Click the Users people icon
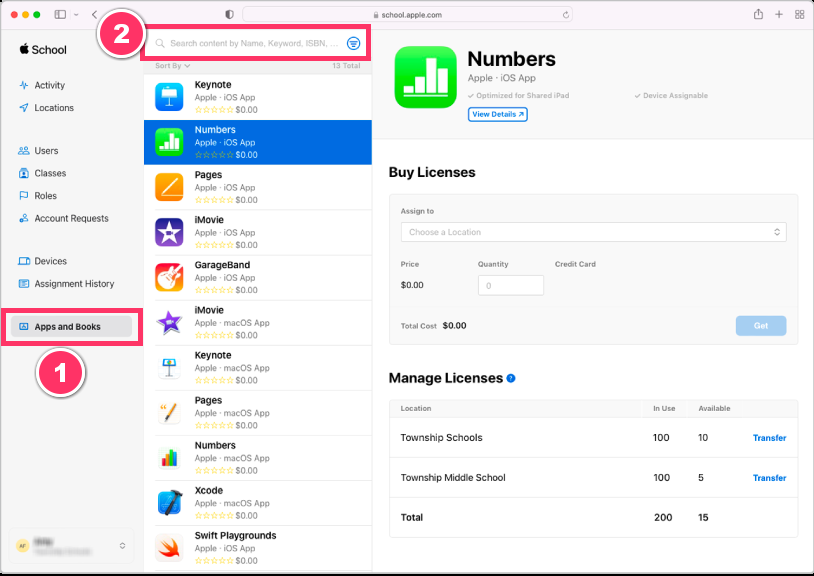This screenshot has height=576, width=814. pyautogui.click(x=23, y=150)
